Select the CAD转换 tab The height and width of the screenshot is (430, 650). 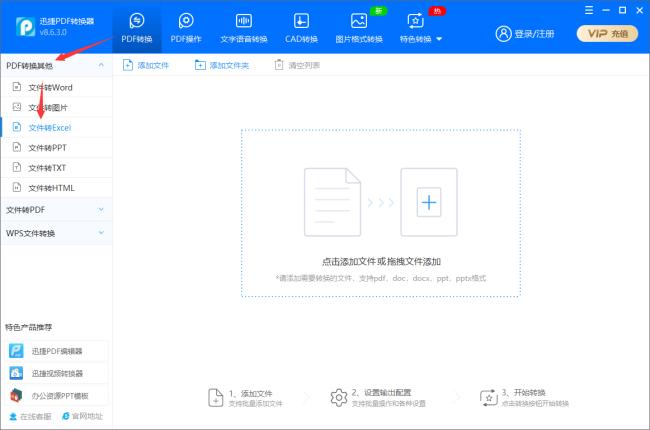coord(301,28)
